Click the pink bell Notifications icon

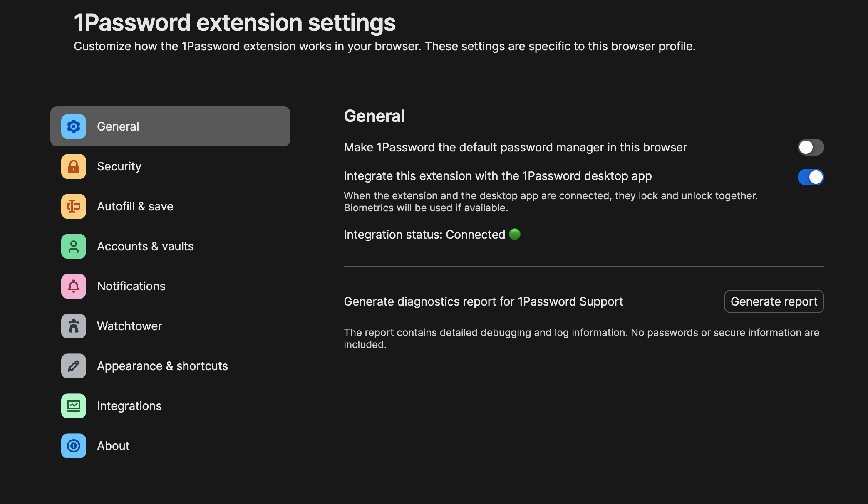[x=74, y=286]
